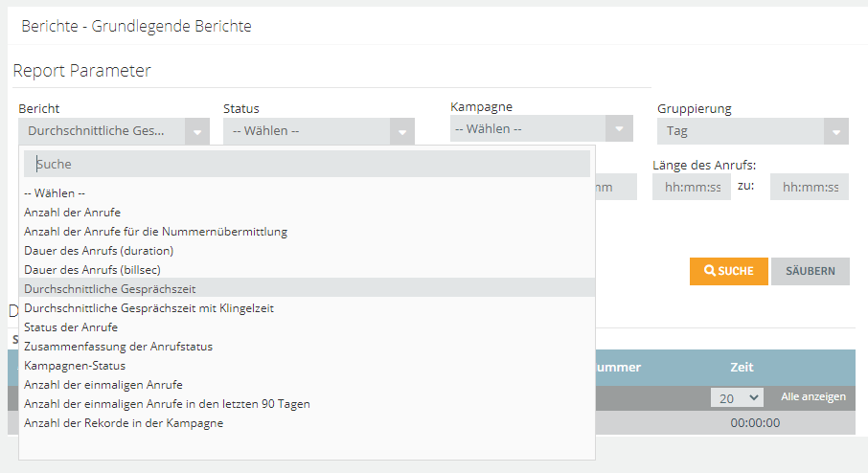This screenshot has width=868, height=473.
Task: Select highlighted 'Durchschnittliche Gesprächszeit' option
Action: [x=307, y=289]
